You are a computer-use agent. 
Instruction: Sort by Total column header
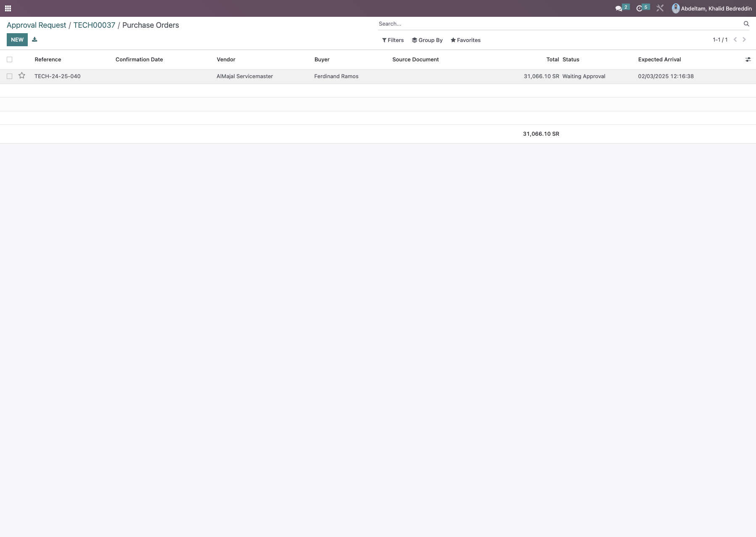pyautogui.click(x=552, y=60)
